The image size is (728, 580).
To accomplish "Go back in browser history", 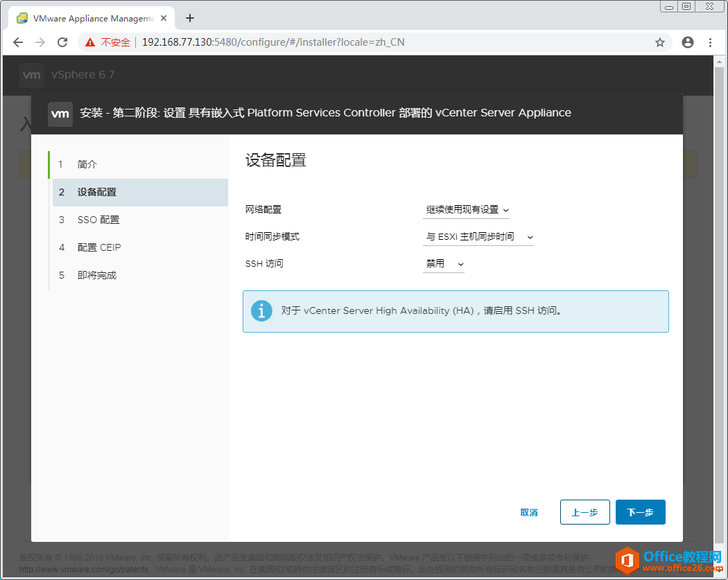I will 17,42.
